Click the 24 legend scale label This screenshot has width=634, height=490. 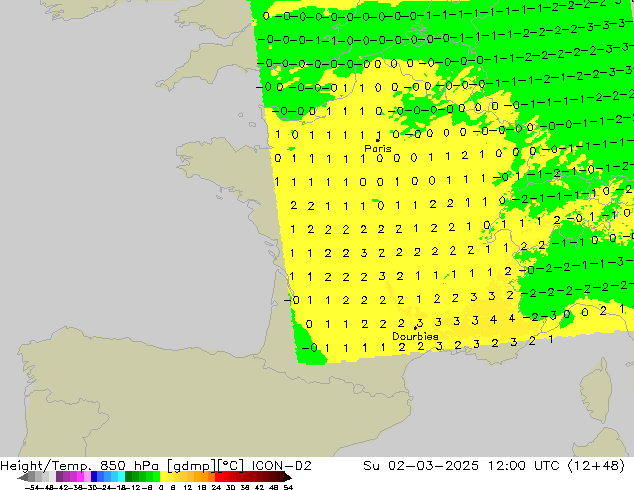click(216, 487)
